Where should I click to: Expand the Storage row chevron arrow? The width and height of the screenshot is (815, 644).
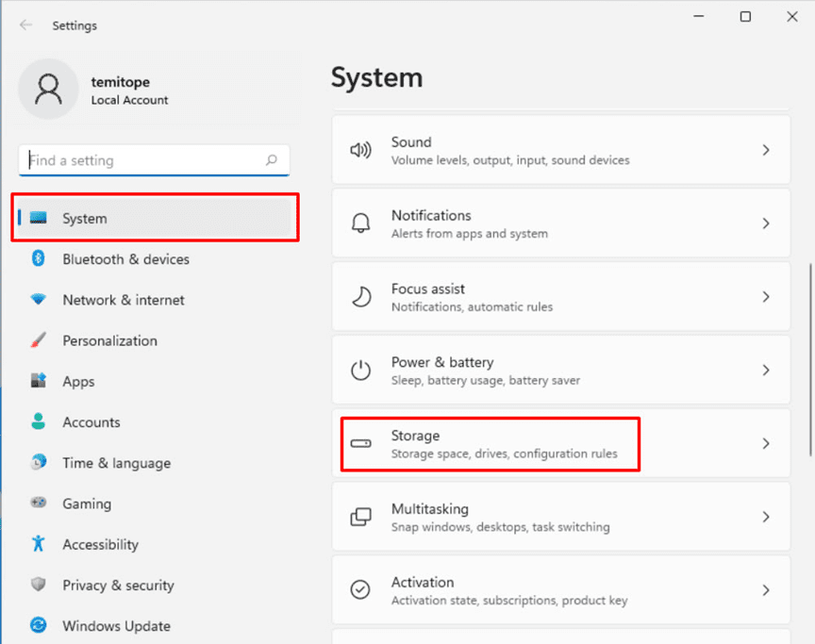[x=766, y=444]
